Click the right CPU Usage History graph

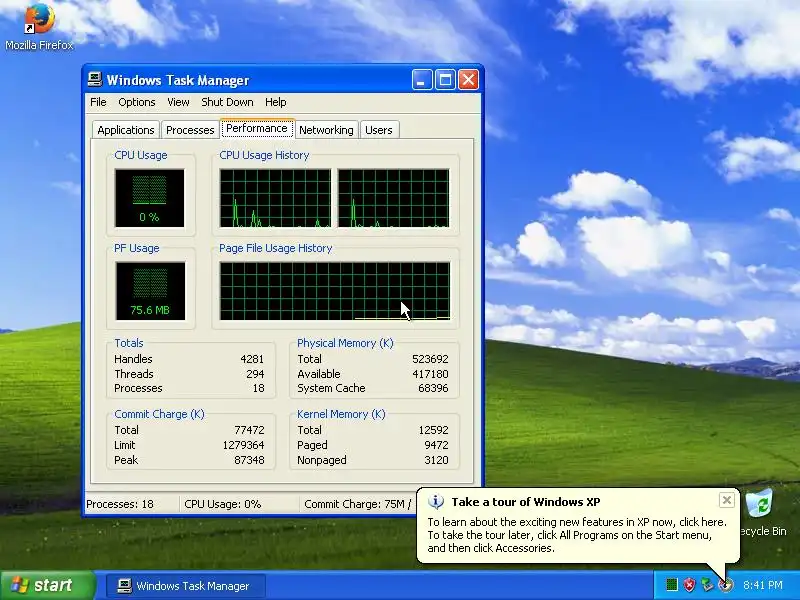coord(393,198)
